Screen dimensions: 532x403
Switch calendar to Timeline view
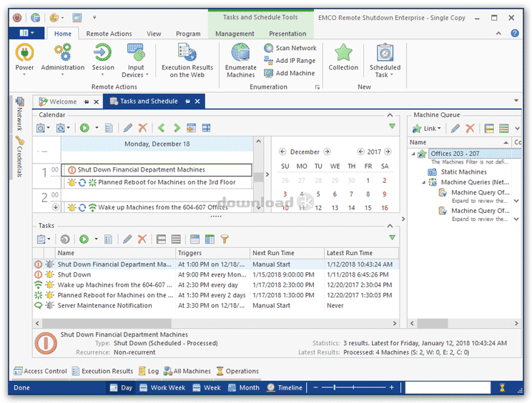click(x=285, y=388)
